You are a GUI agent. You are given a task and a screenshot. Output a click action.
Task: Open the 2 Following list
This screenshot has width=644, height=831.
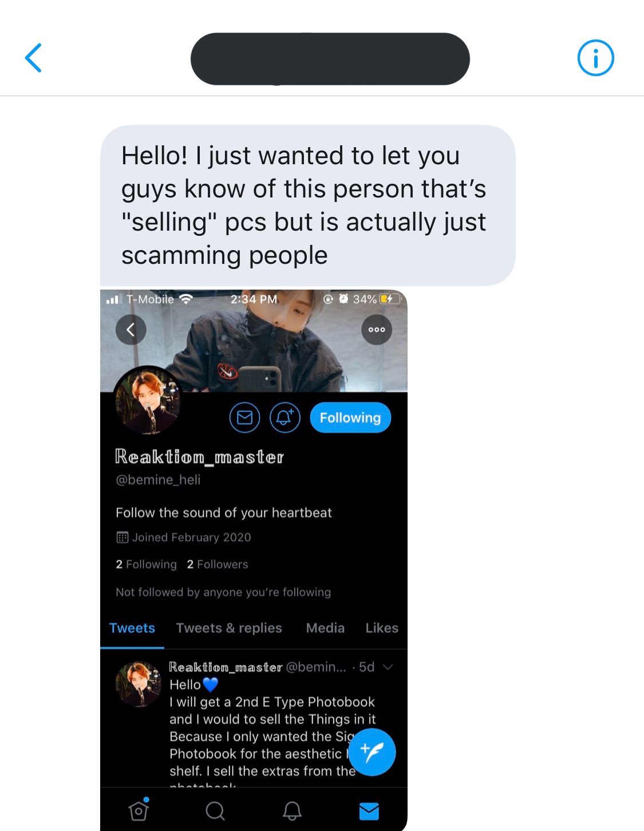point(146,564)
